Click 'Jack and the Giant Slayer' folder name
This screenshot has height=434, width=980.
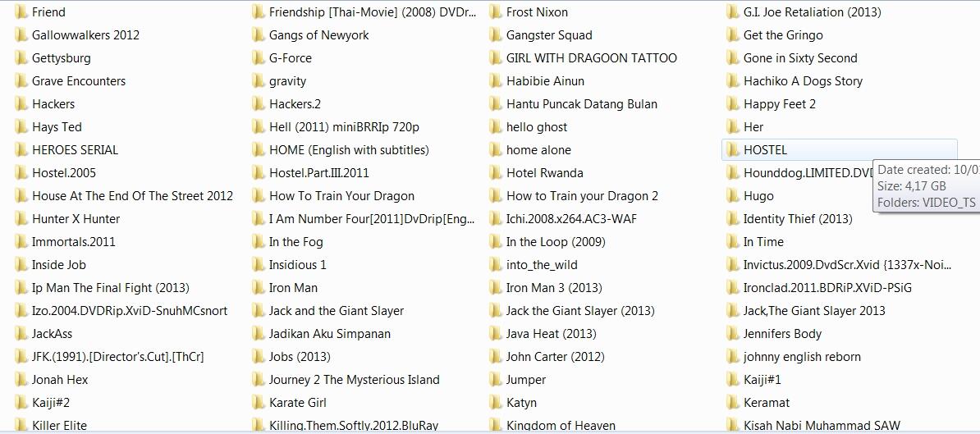337,311
